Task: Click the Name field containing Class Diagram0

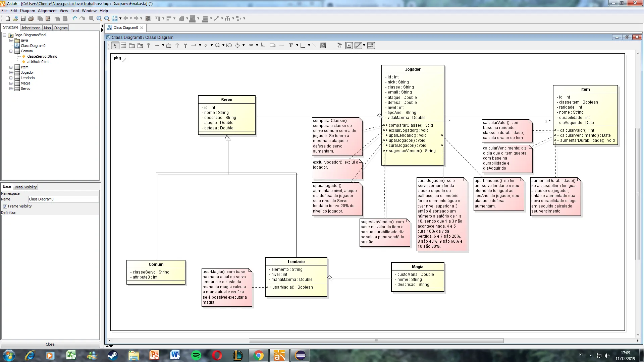Action: coord(63,199)
